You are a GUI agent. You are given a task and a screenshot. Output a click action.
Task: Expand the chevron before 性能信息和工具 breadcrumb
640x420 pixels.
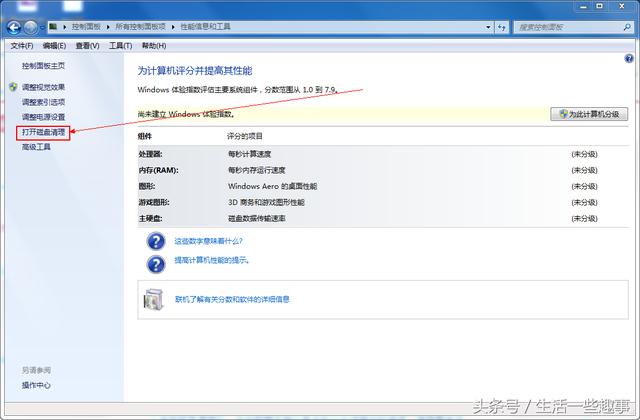pyautogui.click(x=173, y=27)
